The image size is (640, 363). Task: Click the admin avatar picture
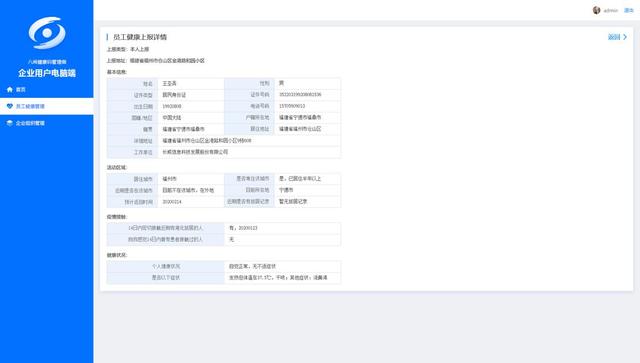point(596,10)
